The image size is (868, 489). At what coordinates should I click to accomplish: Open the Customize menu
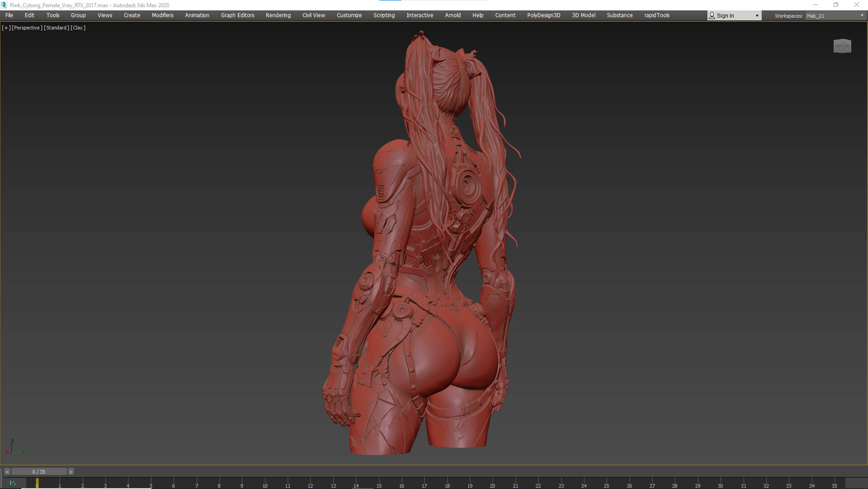(x=349, y=15)
